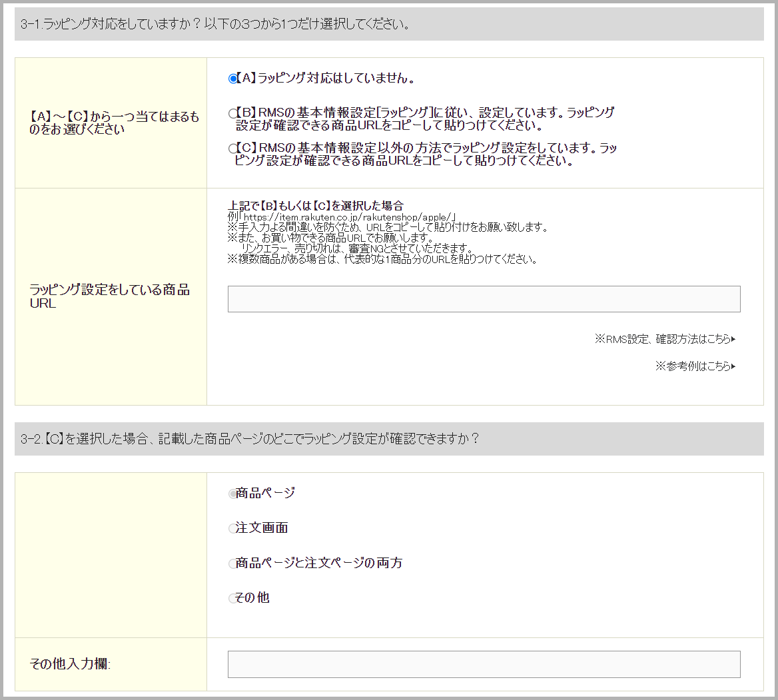The height and width of the screenshot is (700, 778).
Task: Open the 参考例はこちら link
Action: point(695,366)
